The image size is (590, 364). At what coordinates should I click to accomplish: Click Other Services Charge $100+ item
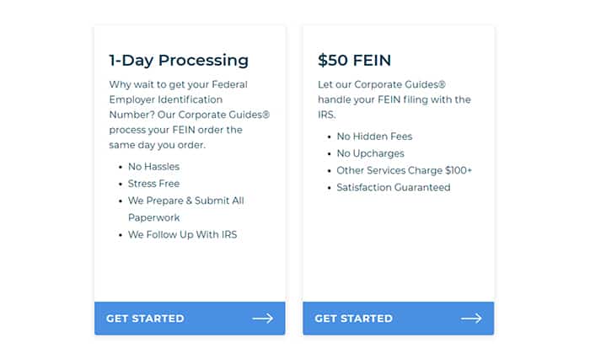click(404, 170)
